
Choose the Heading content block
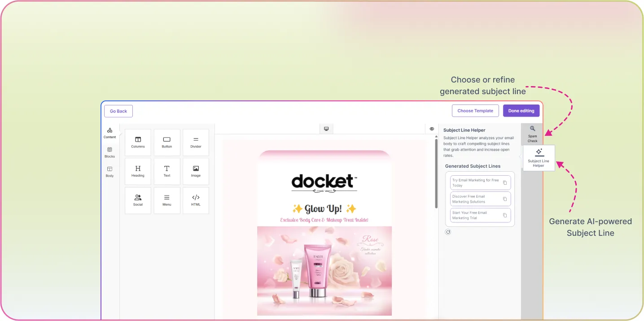coord(138,171)
